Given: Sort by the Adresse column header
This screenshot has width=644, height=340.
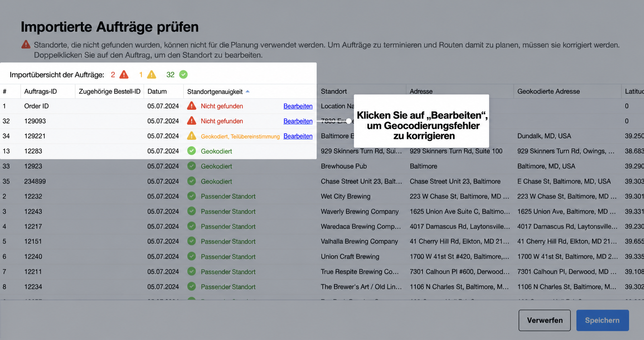Looking at the screenshot, I should click(x=421, y=91).
